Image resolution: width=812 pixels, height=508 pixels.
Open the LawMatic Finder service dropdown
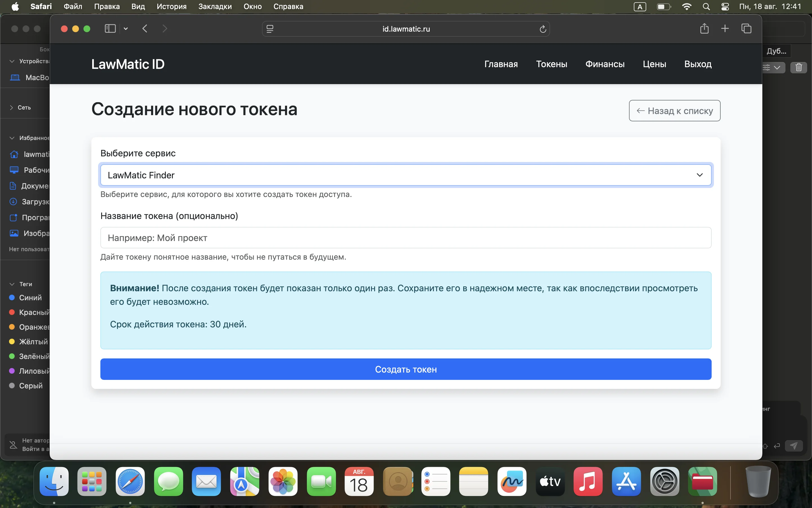(406, 175)
